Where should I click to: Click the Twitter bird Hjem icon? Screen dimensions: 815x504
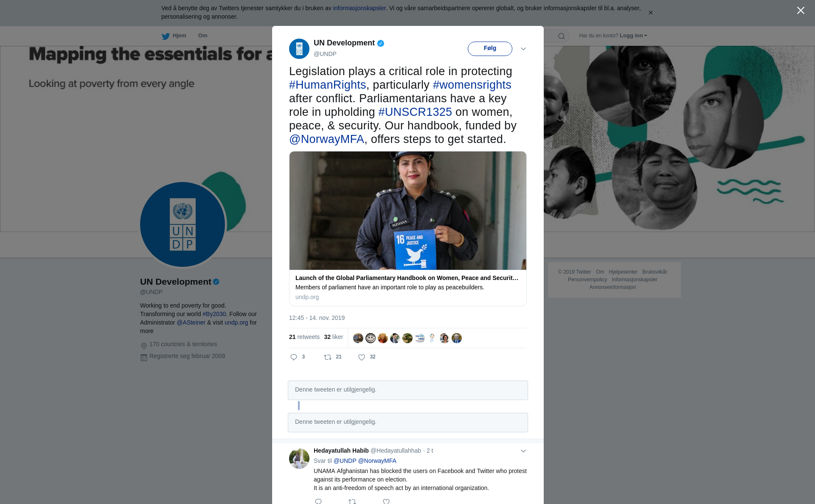click(166, 36)
